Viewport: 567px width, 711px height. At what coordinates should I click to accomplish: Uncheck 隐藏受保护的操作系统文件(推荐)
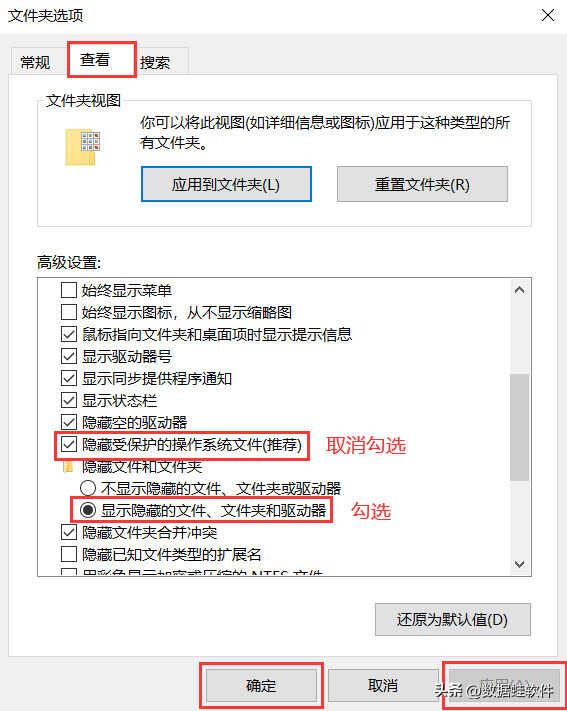[69, 444]
